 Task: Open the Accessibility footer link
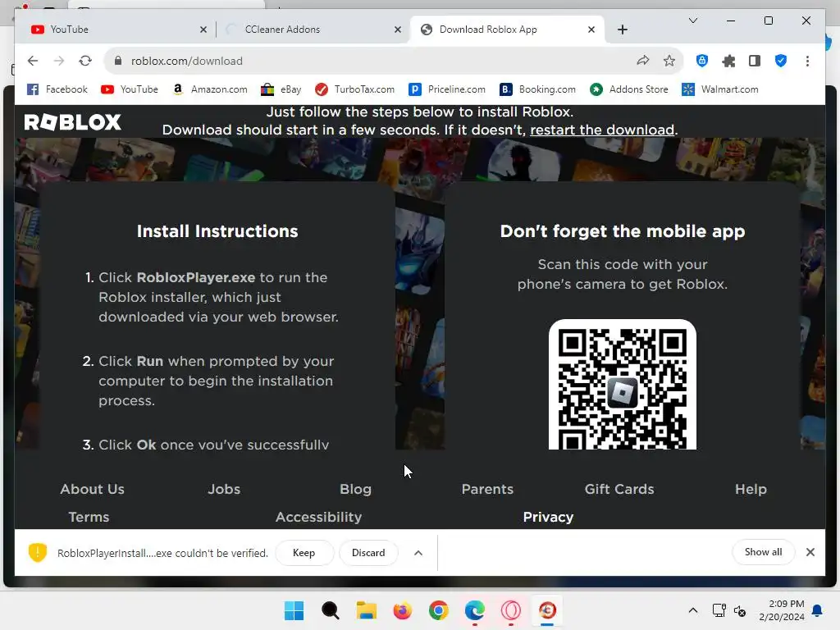point(319,517)
